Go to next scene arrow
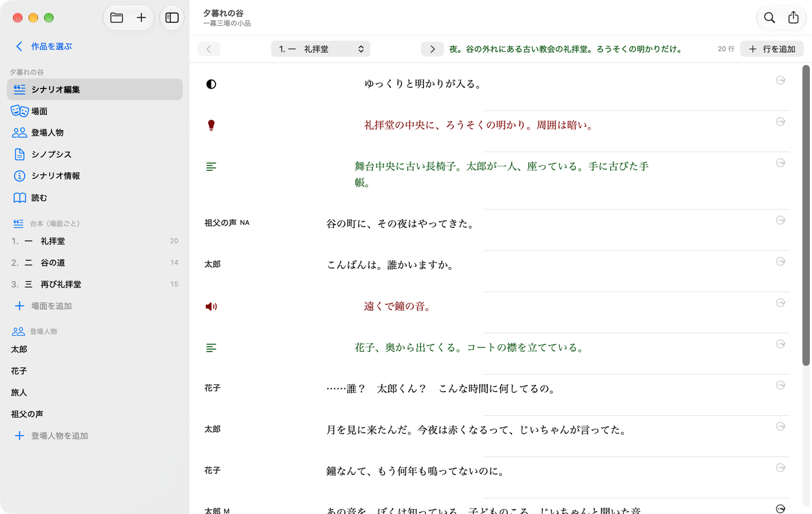 click(x=432, y=49)
